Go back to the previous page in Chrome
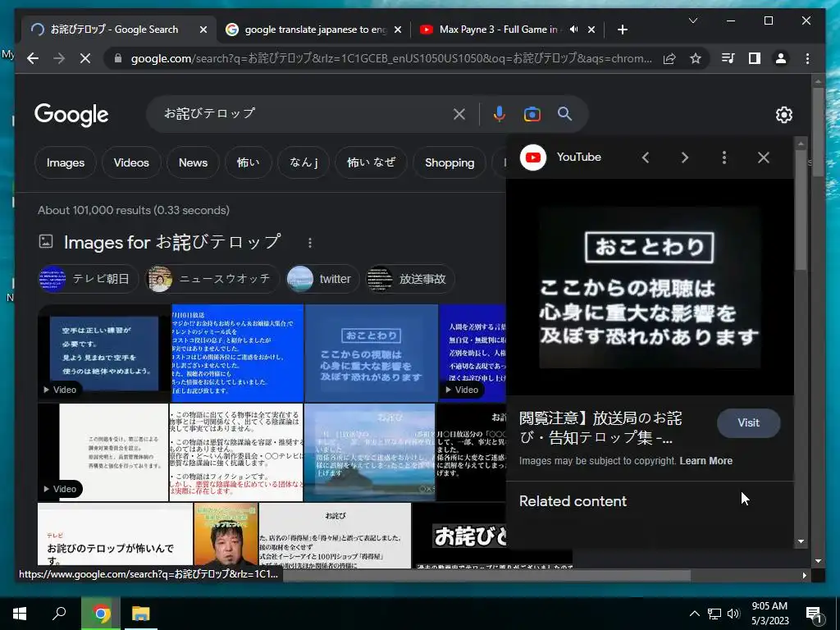The width and height of the screenshot is (840, 630). (33, 58)
